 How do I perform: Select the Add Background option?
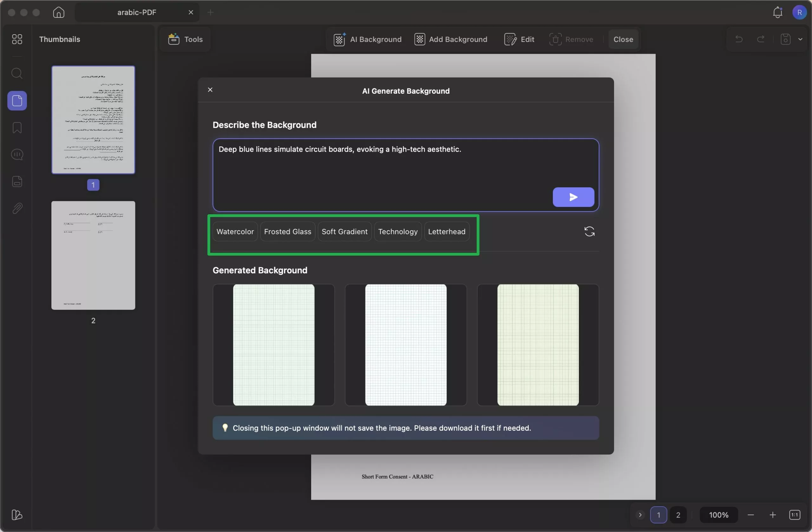[x=451, y=39]
